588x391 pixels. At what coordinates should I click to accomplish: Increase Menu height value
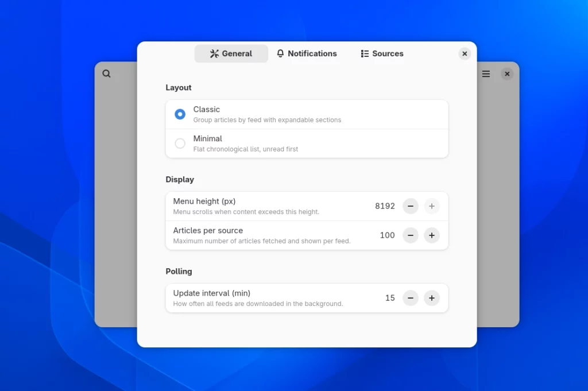pyautogui.click(x=432, y=206)
